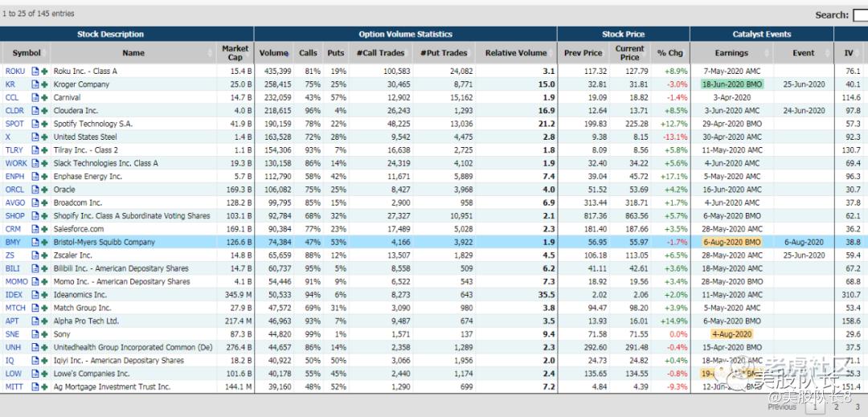
Task: Select page 1 in pagination
Action: click(x=813, y=407)
